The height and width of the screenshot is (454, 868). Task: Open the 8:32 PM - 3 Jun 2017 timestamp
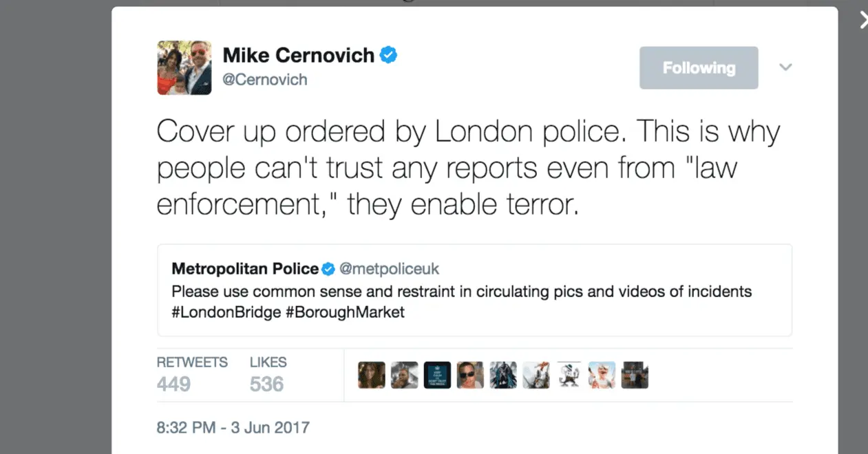click(233, 428)
